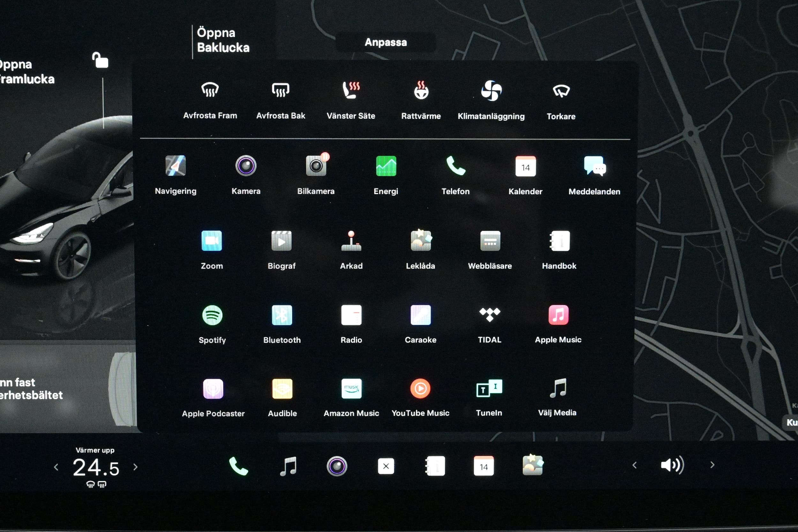Open the phone icon in bottom dock

tap(238, 466)
